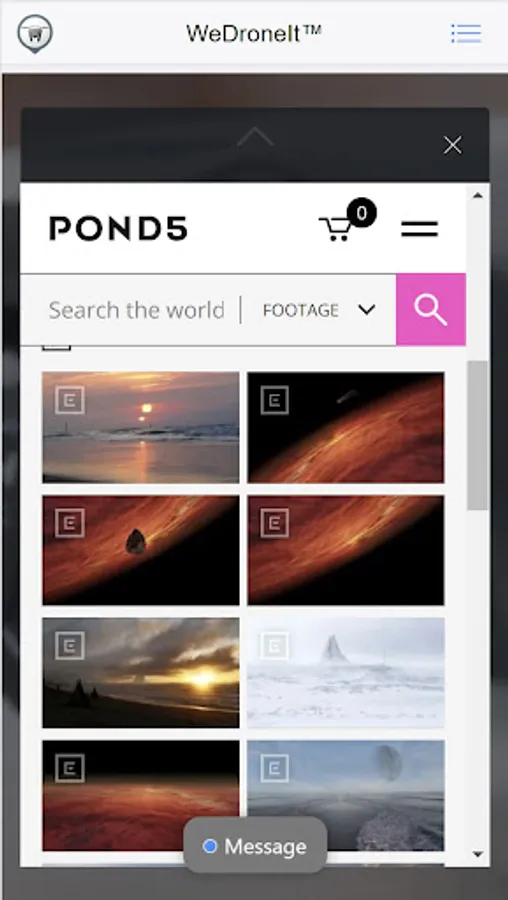Close the Pond5 overlay panel
Viewport: 508px width, 900px height.
pyautogui.click(x=453, y=145)
